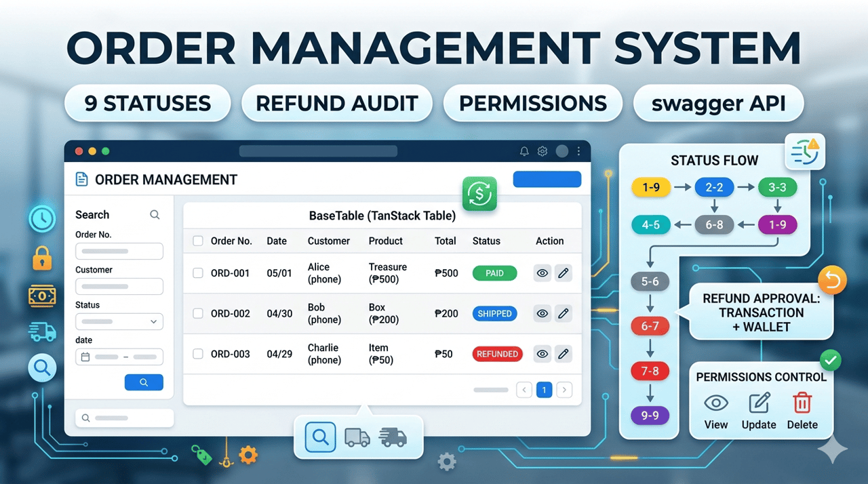Viewport: 868px width, 484px height.
Task: Select the PERMISSIONS pill tab
Action: click(533, 104)
